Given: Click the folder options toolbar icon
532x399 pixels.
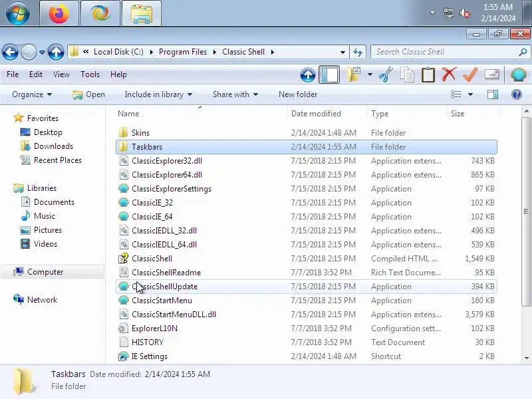Looking at the screenshot, I should pos(354,74).
